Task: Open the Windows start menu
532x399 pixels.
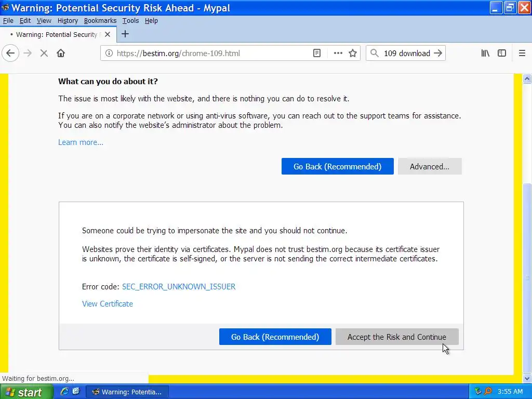Action: (x=26, y=392)
